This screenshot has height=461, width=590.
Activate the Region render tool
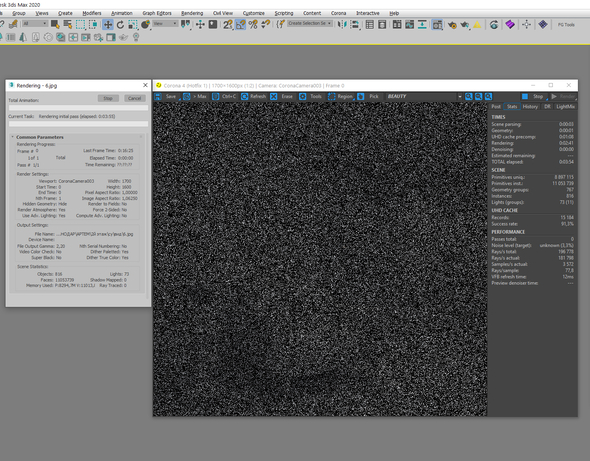pos(341,97)
